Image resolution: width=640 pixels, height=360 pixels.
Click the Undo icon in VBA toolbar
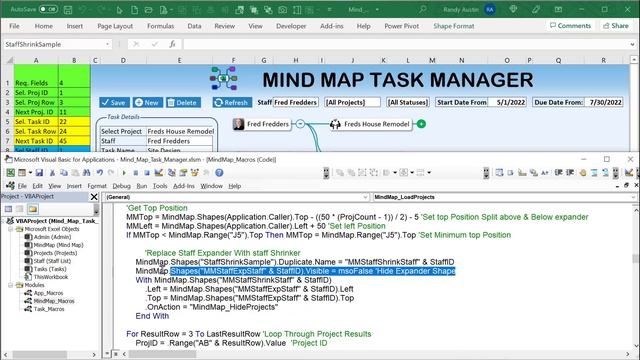pos(100,173)
